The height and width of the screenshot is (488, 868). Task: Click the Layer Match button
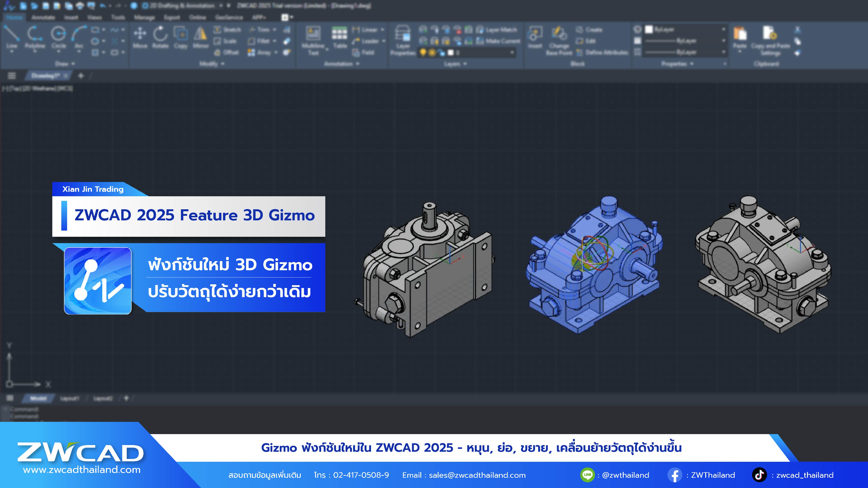coord(496,30)
